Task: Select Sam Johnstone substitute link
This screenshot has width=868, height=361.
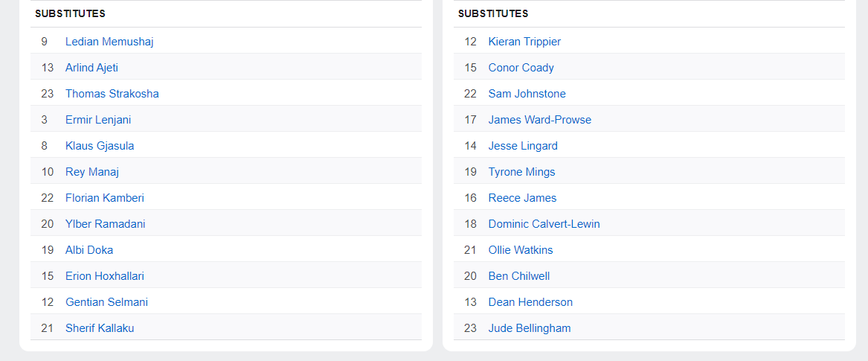Action: coord(527,94)
